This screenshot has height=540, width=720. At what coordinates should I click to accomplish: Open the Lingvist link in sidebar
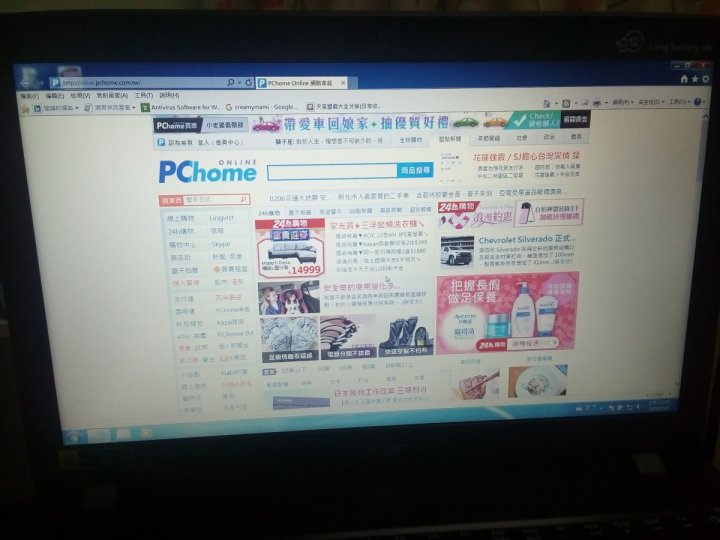click(222, 218)
